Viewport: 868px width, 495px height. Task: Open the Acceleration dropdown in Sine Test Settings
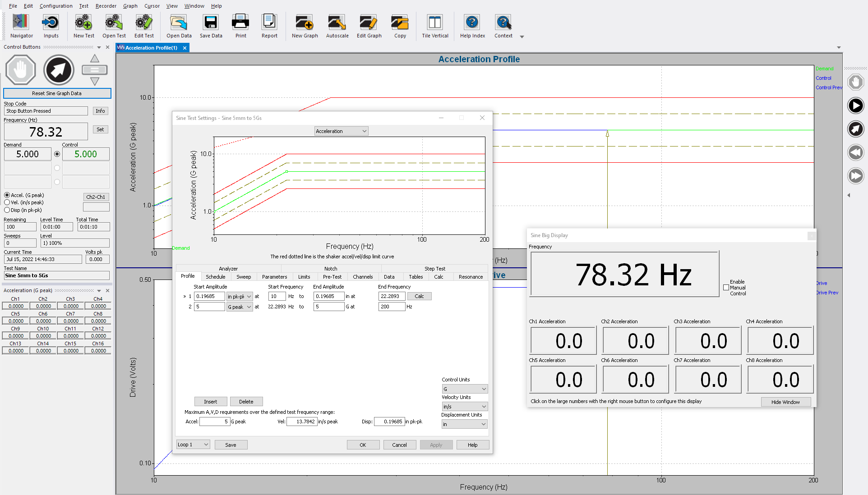click(341, 131)
